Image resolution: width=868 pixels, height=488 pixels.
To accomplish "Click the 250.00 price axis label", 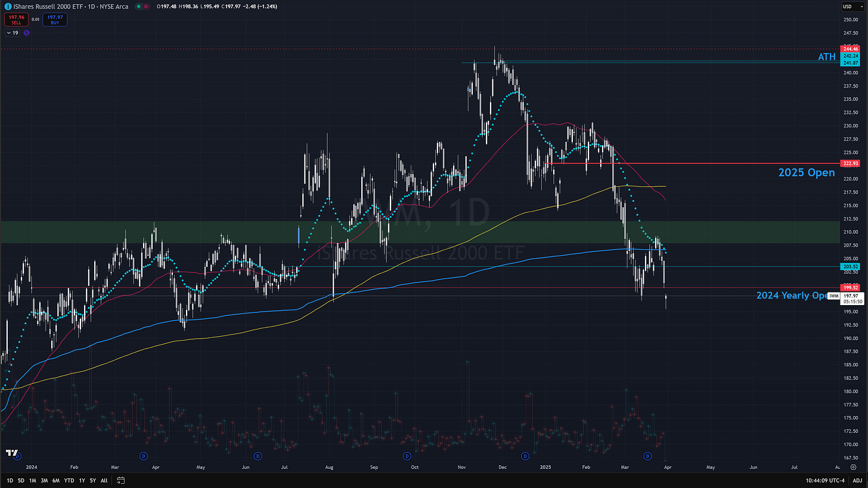I will 851,20.
